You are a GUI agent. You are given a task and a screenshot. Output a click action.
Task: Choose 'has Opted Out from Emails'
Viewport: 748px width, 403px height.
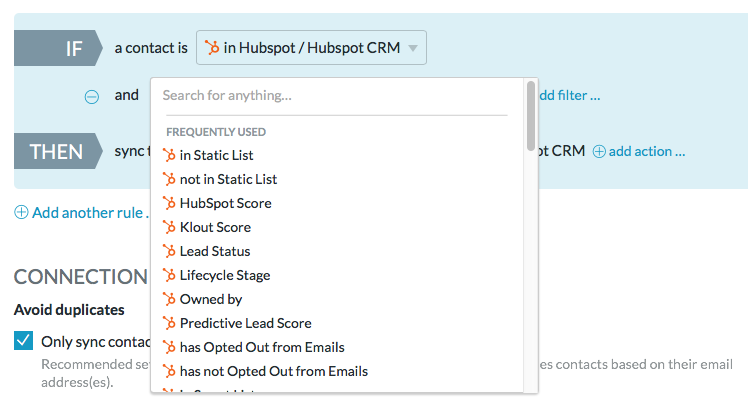click(x=262, y=347)
